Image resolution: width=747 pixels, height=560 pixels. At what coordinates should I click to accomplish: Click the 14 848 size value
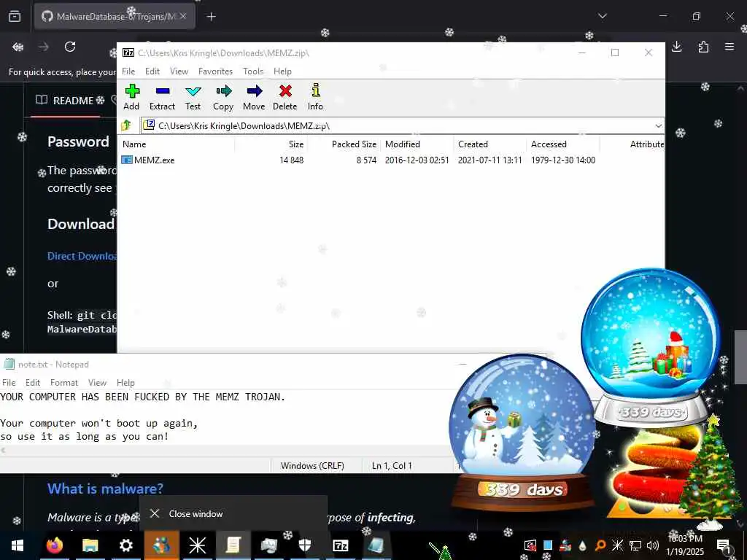(292, 160)
